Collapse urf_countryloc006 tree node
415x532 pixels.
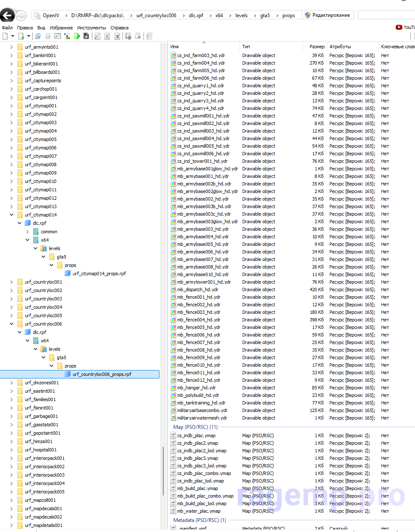[11, 324]
